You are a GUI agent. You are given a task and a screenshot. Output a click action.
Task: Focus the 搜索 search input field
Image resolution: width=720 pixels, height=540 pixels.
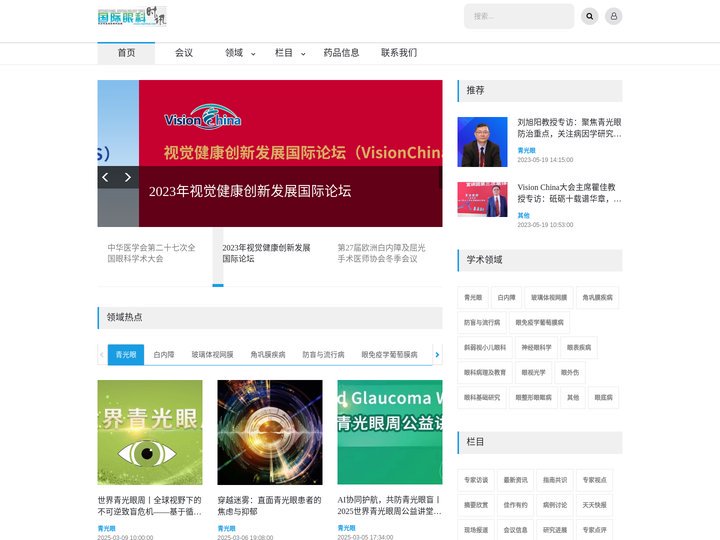(519, 17)
